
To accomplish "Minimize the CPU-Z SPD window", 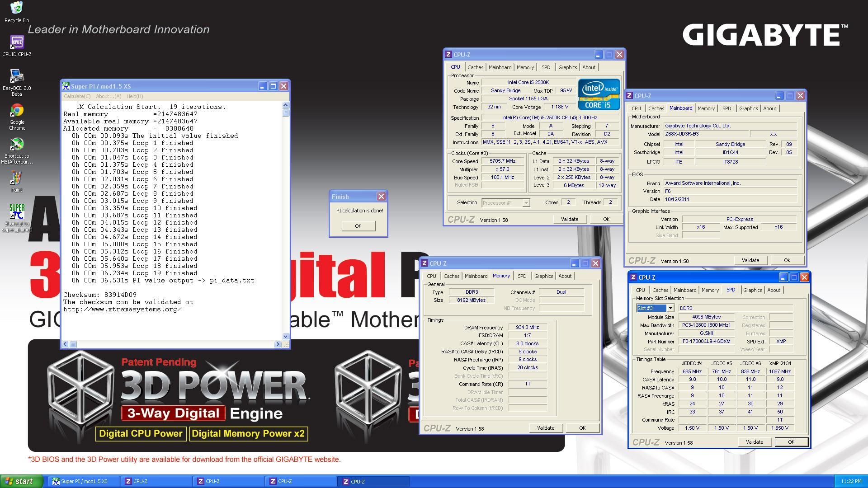I will [783, 277].
